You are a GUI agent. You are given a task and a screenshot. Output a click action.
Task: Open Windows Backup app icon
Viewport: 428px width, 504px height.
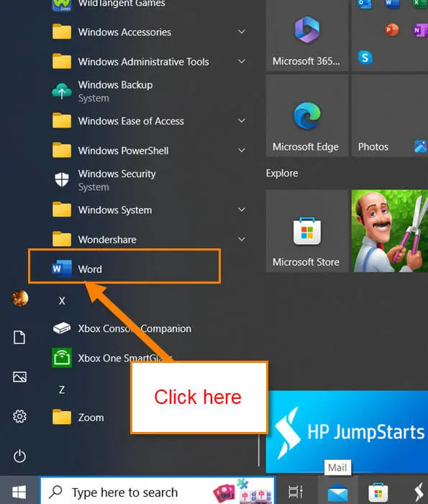click(x=62, y=91)
